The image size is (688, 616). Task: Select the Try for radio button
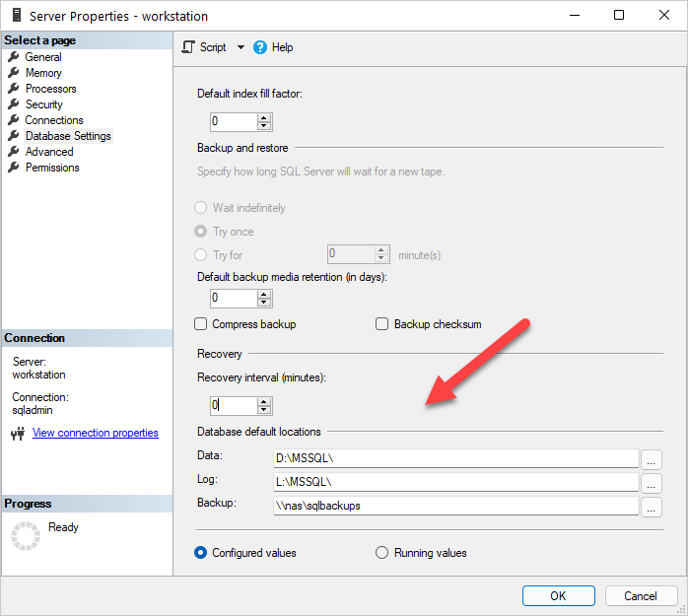click(x=200, y=255)
